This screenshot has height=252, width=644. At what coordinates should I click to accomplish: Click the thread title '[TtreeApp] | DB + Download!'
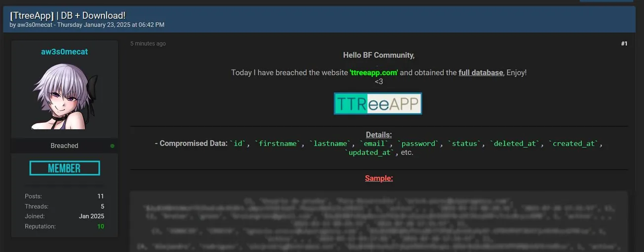(x=68, y=15)
